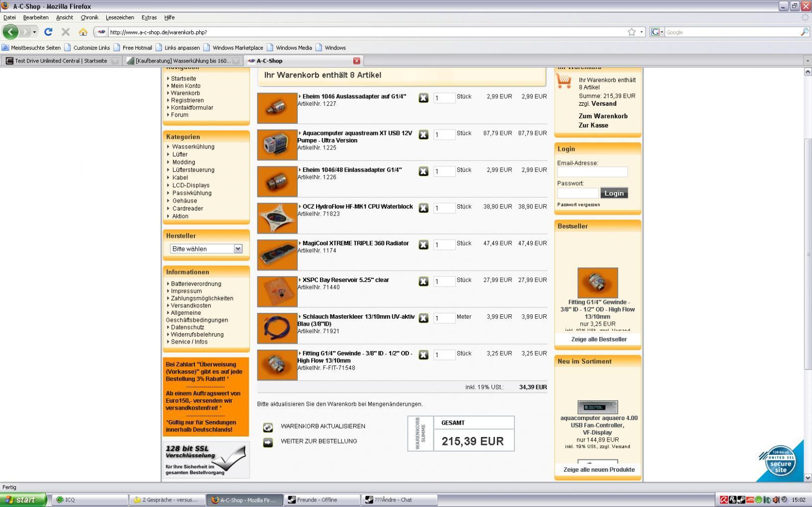Click Zur Kasse link in sidebar
Viewport: 812px width, 507px height.
click(593, 126)
